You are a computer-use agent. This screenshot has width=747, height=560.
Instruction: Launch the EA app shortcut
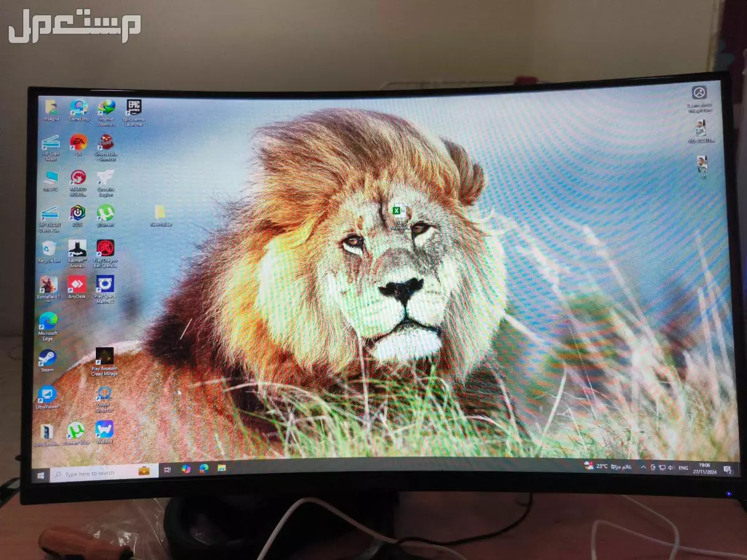coord(78,144)
